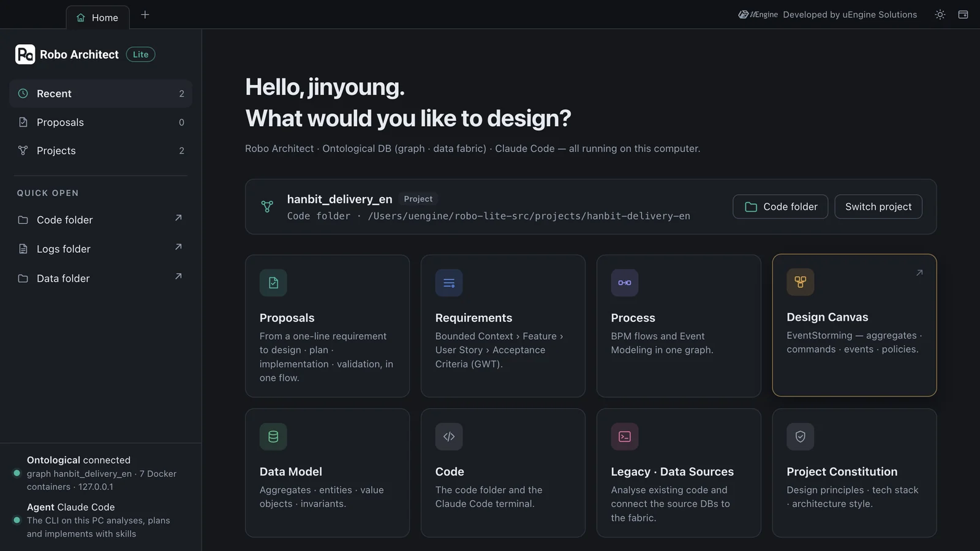Click the Proposals document icon in sidebar
Screen dimensions: 980x551
[x=23, y=122]
